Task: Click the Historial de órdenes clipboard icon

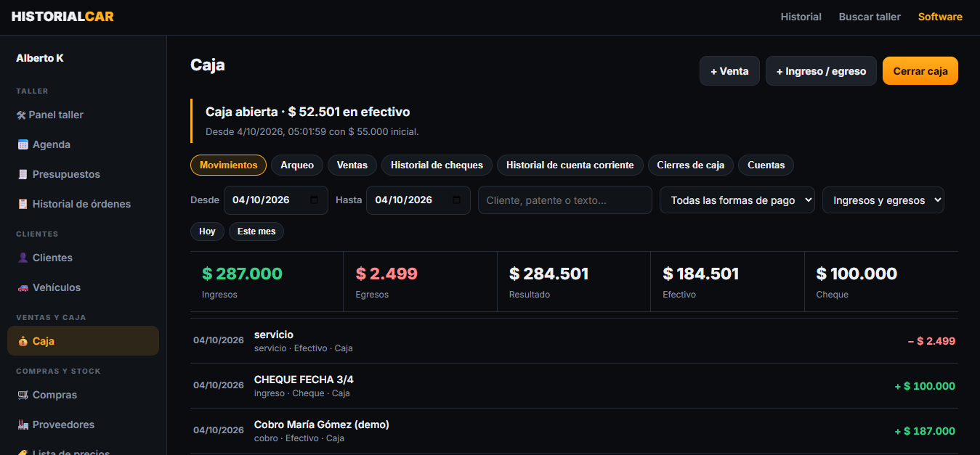Action: tap(23, 204)
